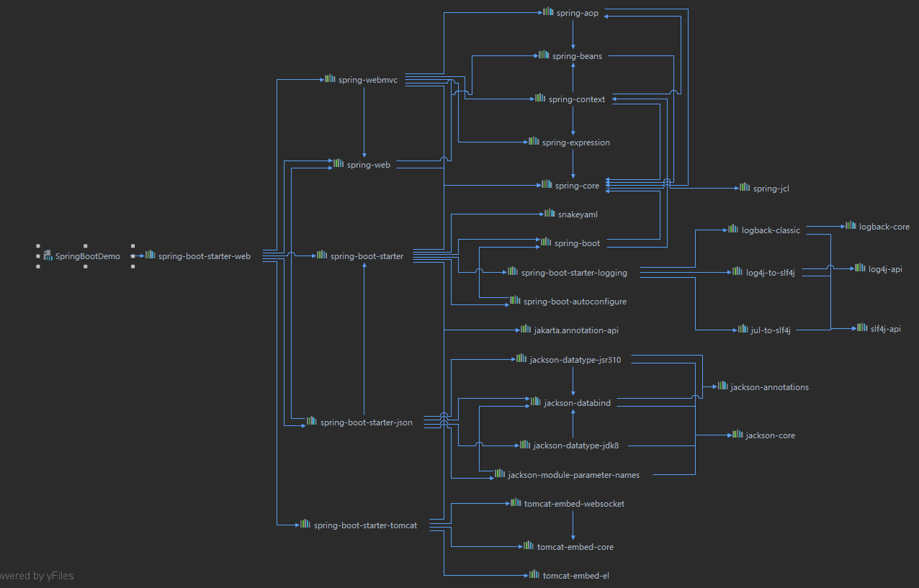Click the logback-core library icon
Image resolution: width=919 pixels, height=588 pixels.
(x=851, y=225)
